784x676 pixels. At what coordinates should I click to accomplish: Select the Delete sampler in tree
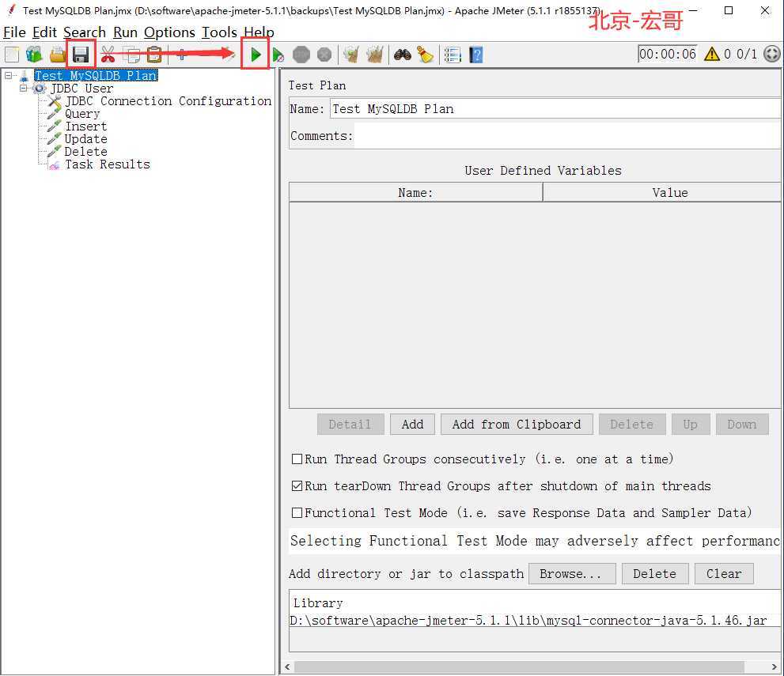(x=86, y=152)
